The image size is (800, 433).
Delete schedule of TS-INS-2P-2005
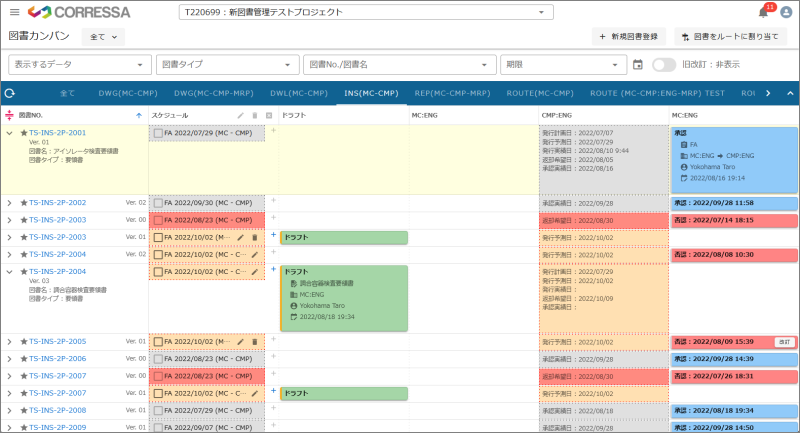point(255,342)
